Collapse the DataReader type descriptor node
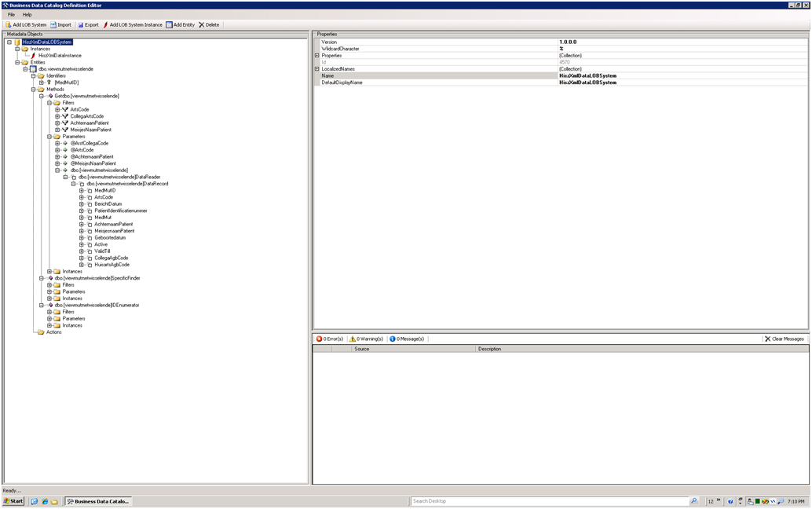The height and width of the screenshot is (509, 812). click(65, 177)
